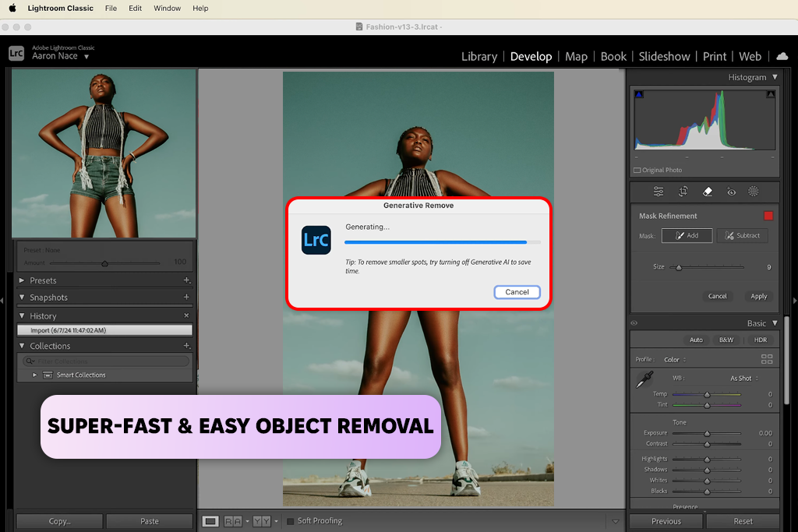
Task: Enable B&W treatment
Action: click(726, 340)
